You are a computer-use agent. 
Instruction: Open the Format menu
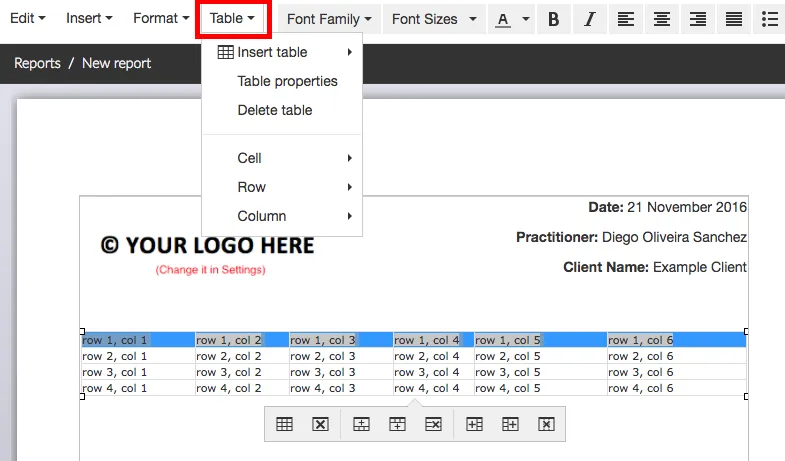click(161, 18)
